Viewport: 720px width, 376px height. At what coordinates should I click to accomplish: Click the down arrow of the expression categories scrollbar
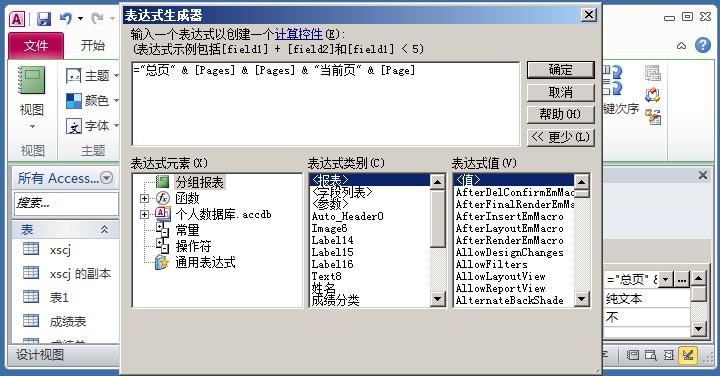coord(437,299)
